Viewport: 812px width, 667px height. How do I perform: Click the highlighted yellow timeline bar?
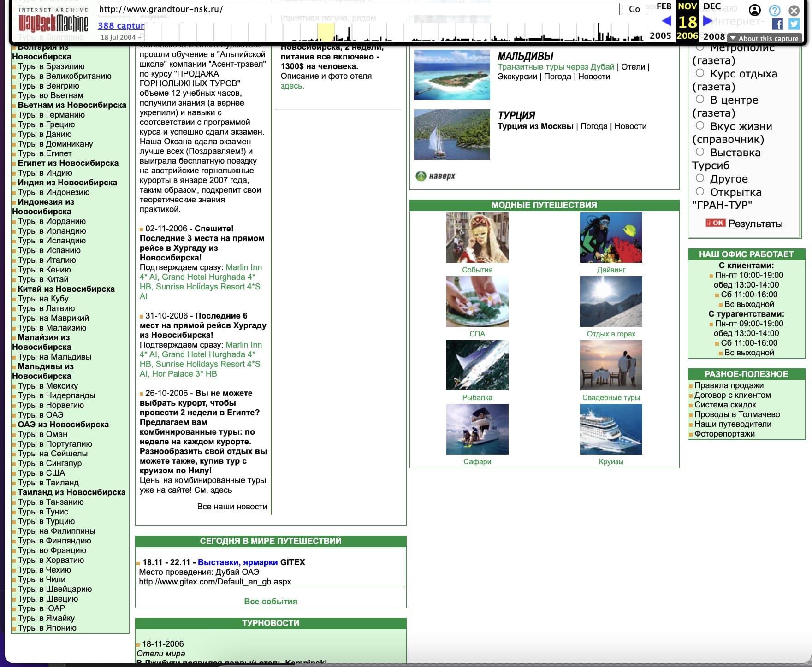point(326,32)
